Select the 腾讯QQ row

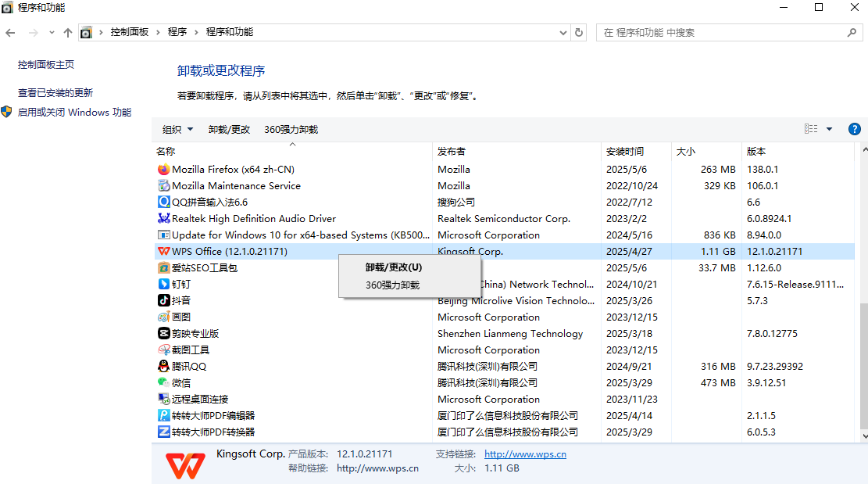[x=504, y=366]
